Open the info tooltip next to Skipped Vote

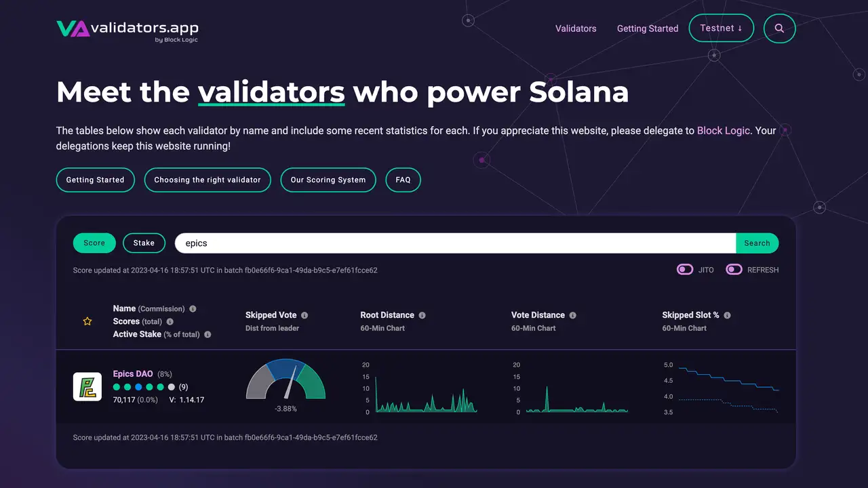tap(304, 314)
